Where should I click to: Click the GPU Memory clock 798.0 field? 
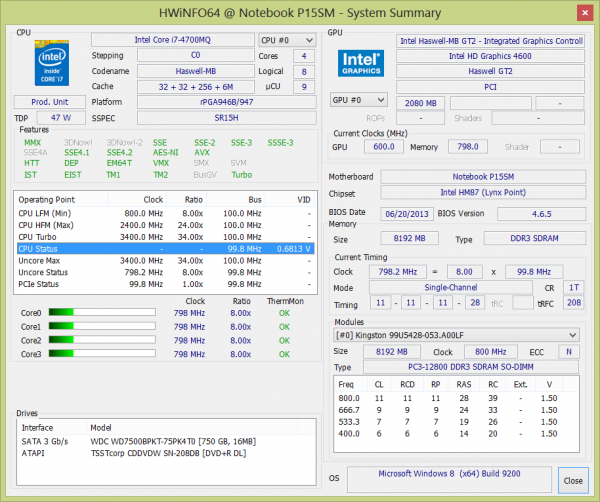point(468,147)
